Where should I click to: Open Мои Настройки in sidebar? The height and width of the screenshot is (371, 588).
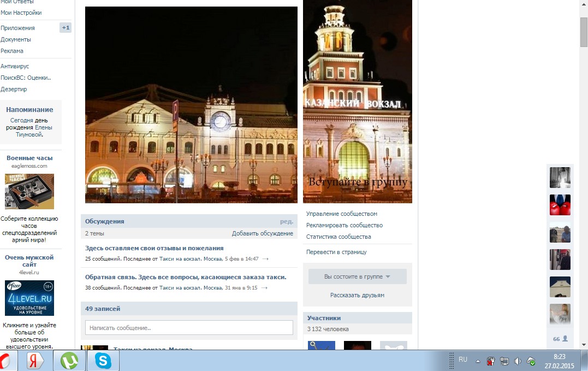[x=21, y=13]
